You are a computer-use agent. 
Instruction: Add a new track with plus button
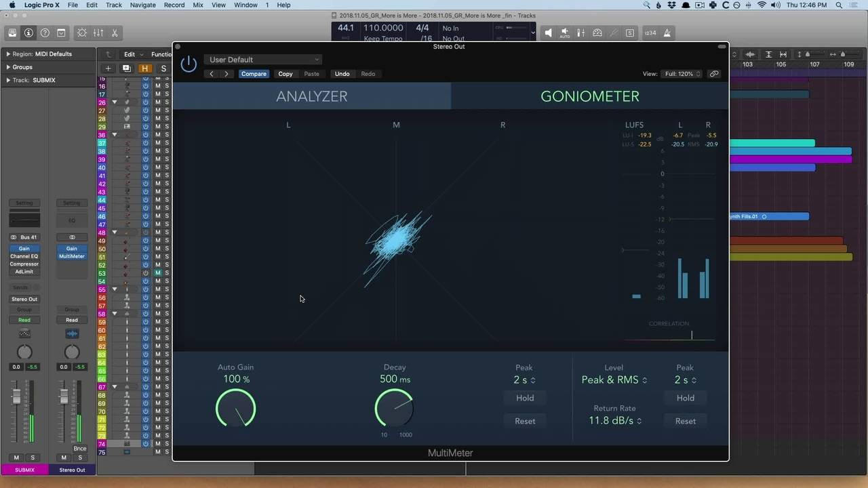tap(108, 68)
